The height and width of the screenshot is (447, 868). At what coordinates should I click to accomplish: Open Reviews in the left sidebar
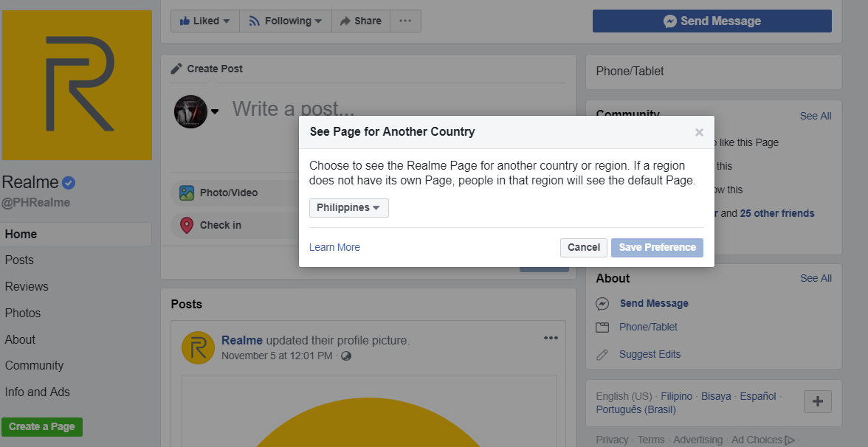[27, 286]
